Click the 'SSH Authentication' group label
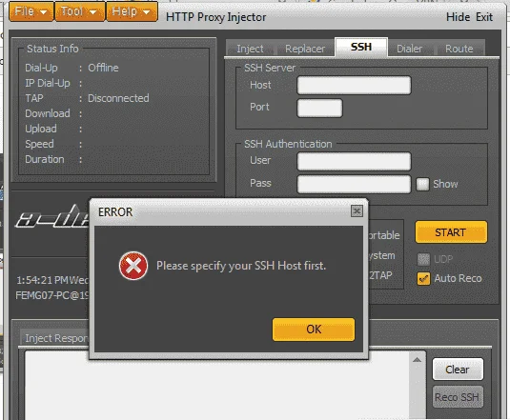Screen dimensions: 510x420 [288, 144]
